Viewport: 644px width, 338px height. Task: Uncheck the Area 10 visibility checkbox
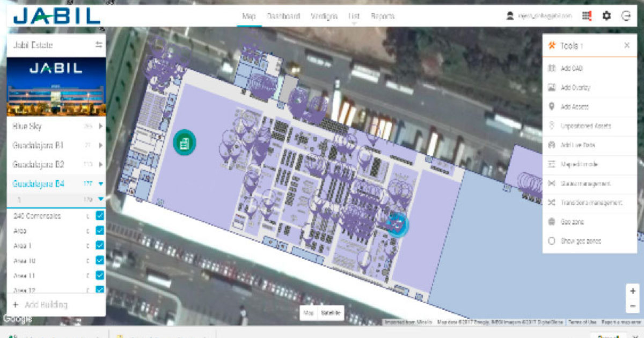click(98, 260)
